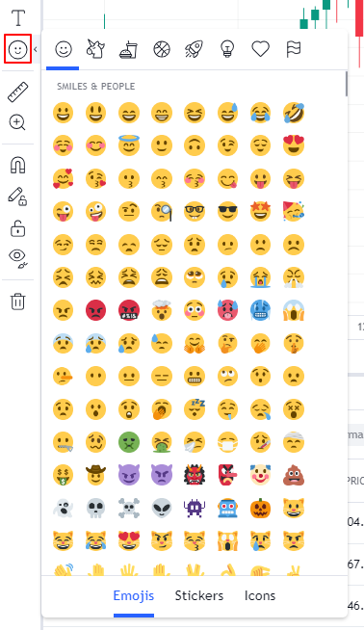This screenshot has width=364, height=630.
Task: Choose the jack-o-lantern pumpkin emoji
Action: (x=261, y=509)
